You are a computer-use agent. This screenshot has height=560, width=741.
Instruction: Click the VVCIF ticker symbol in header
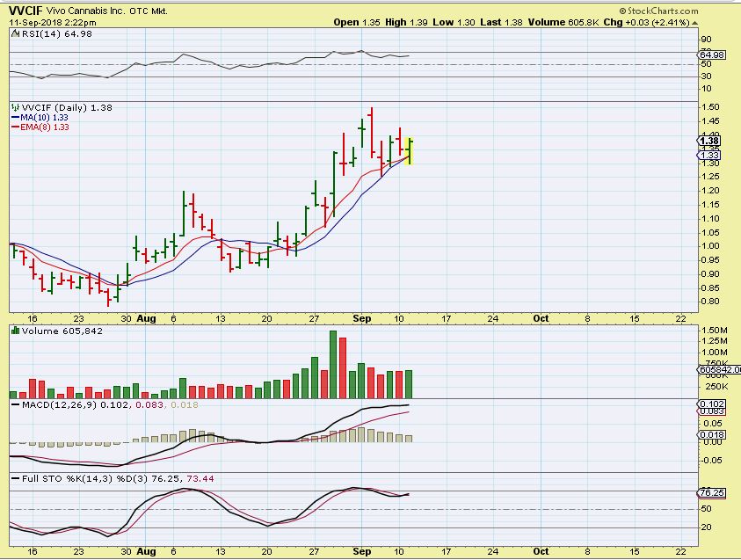coord(26,11)
